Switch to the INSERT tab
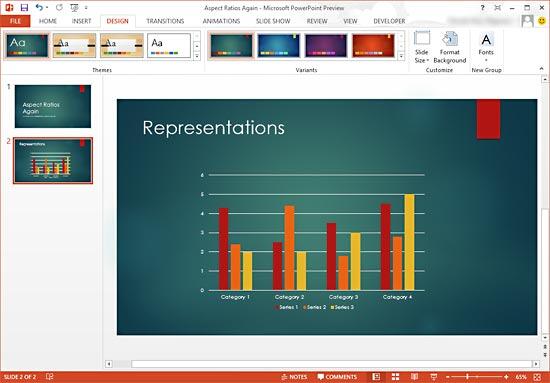Screen dimensions: 550x383 click(x=81, y=21)
